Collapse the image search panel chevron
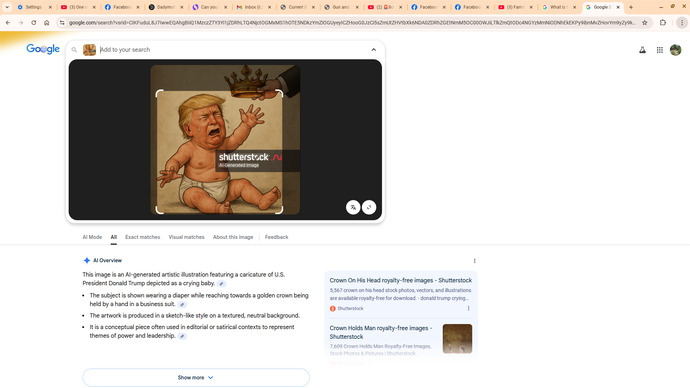The image size is (690, 388). point(373,50)
